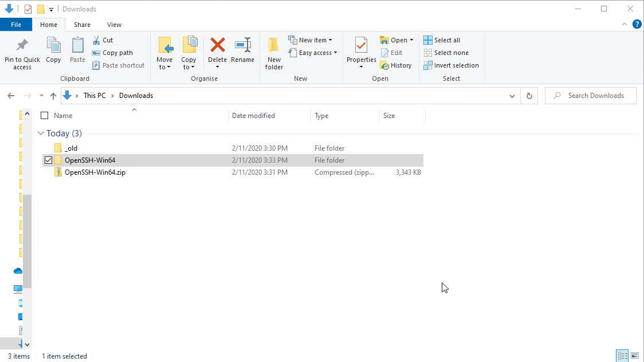Click Paste shortcut in ribbon
The height and width of the screenshot is (362, 644).
(x=118, y=65)
